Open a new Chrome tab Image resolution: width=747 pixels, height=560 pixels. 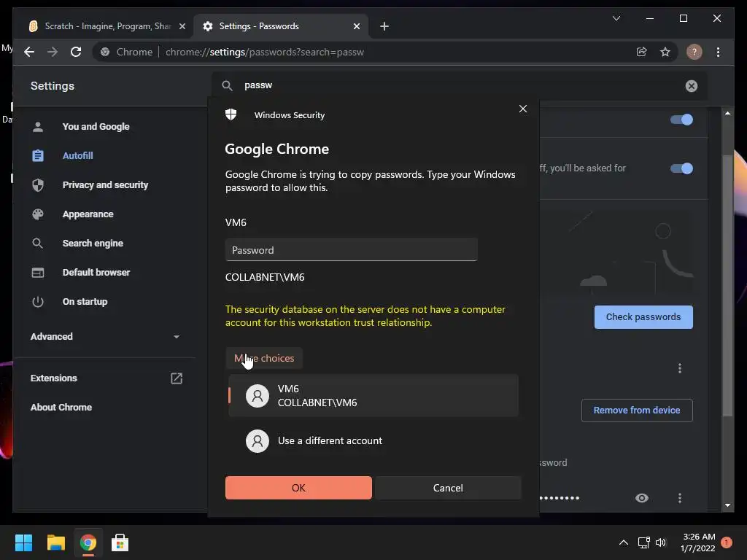[384, 26]
